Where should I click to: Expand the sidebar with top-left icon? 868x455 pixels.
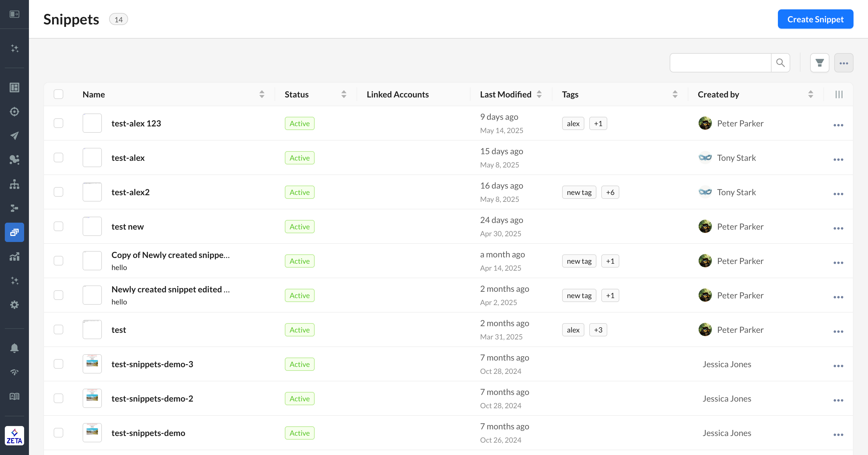coord(14,14)
